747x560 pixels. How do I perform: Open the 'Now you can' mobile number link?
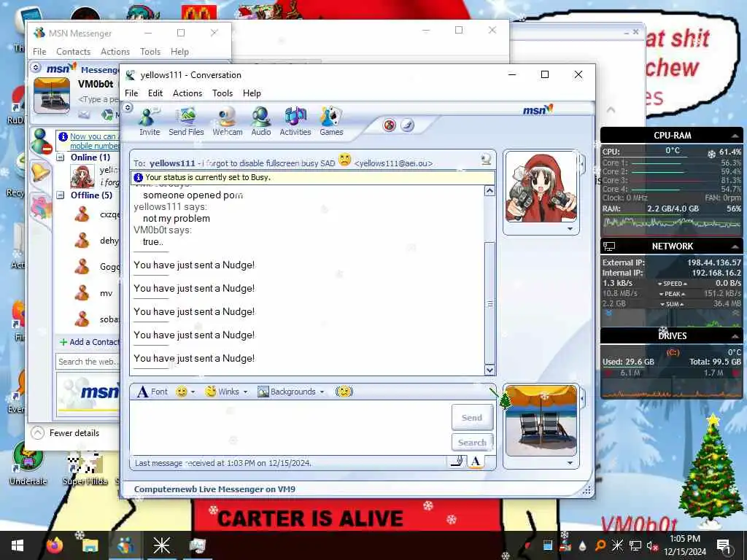tap(94, 141)
